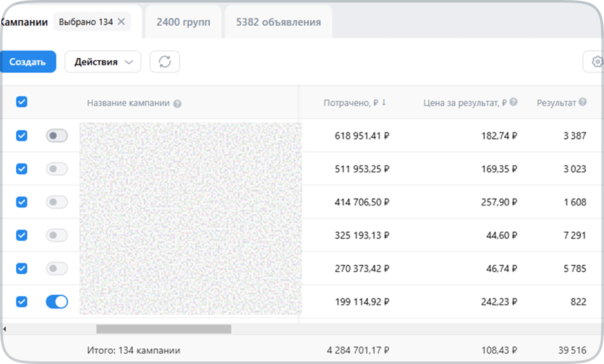Click help icon next to 'Результат' header

tap(583, 102)
